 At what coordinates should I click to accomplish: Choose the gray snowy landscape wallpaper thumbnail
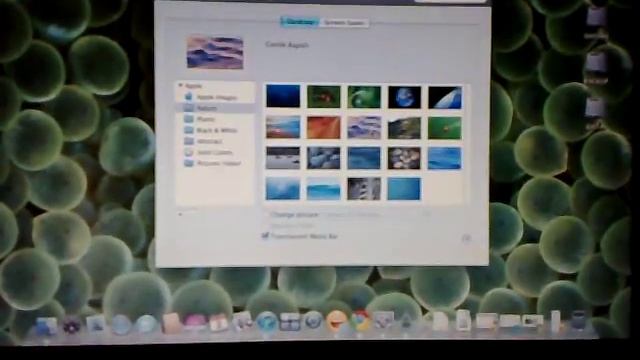pyautogui.click(x=283, y=158)
